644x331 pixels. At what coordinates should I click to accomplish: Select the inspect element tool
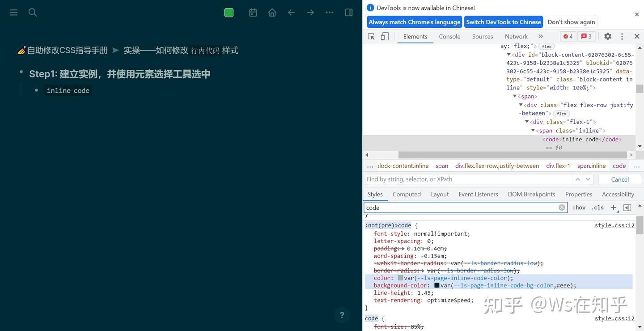pyautogui.click(x=371, y=36)
